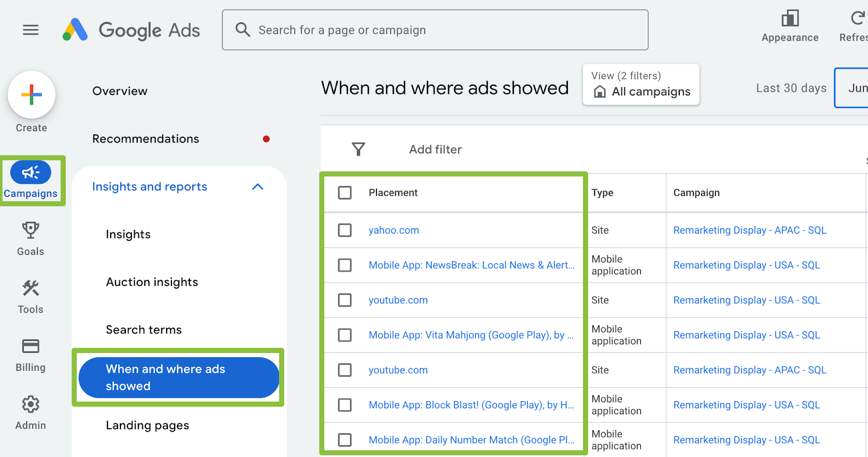Open the NewsBreak mobile app placement link
Screen dimensions: 868x457
pyautogui.click(x=471, y=265)
